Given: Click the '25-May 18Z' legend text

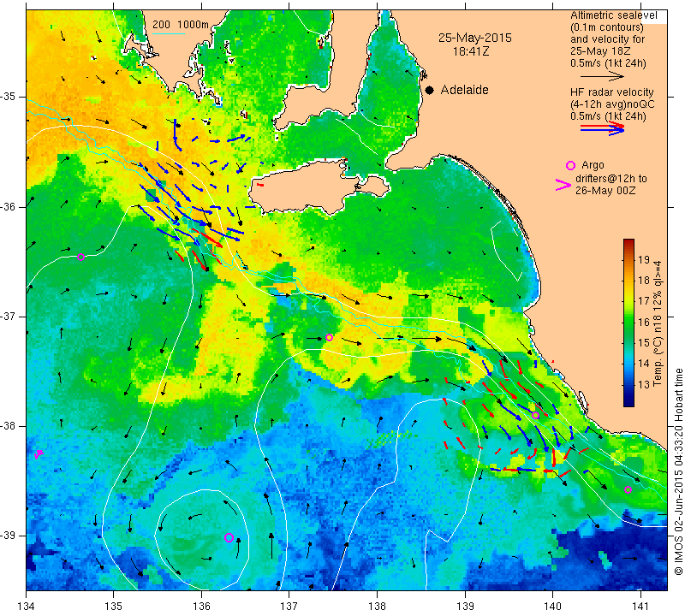Looking at the screenshot, I should [600, 51].
